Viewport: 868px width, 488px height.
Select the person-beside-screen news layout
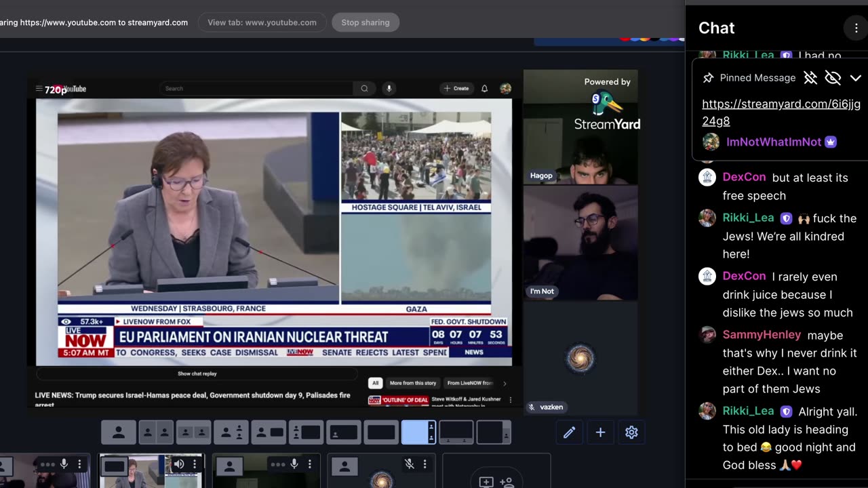tap(269, 432)
